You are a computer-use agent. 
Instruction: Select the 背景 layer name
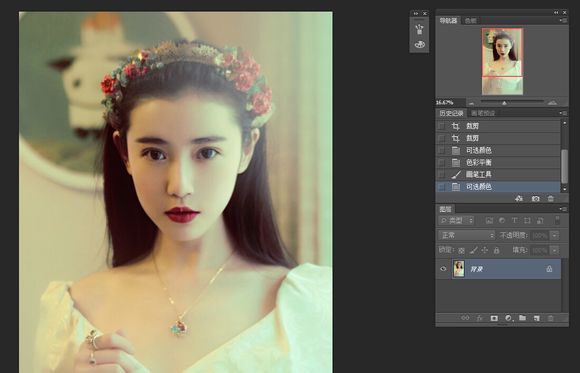(476, 269)
